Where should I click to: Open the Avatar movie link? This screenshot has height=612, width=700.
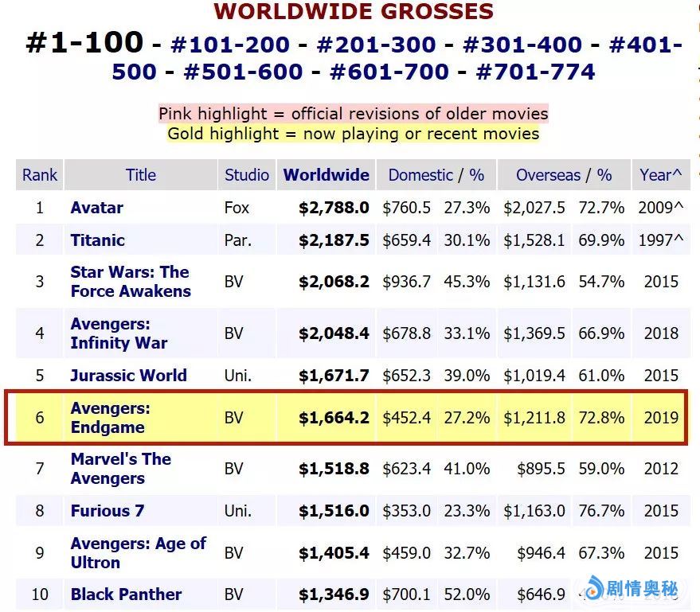pyautogui.click(x=96, y=208)
